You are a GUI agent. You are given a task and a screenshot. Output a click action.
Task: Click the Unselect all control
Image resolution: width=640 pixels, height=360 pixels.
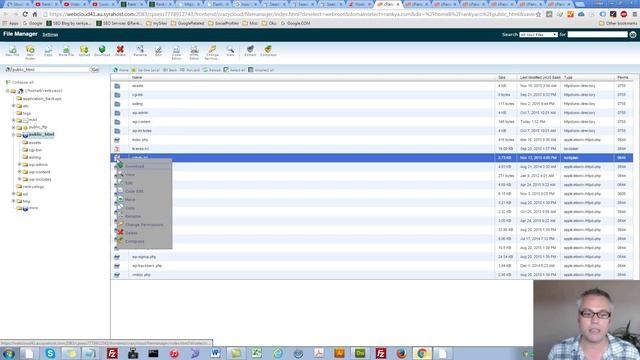pyautogui.click(x=261, y=70)
